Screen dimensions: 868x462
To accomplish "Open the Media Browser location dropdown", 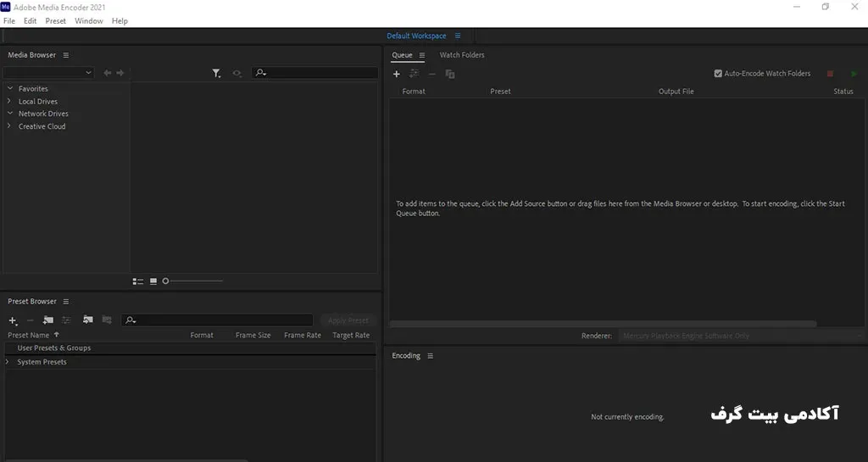I will click(x=48, y=73).
